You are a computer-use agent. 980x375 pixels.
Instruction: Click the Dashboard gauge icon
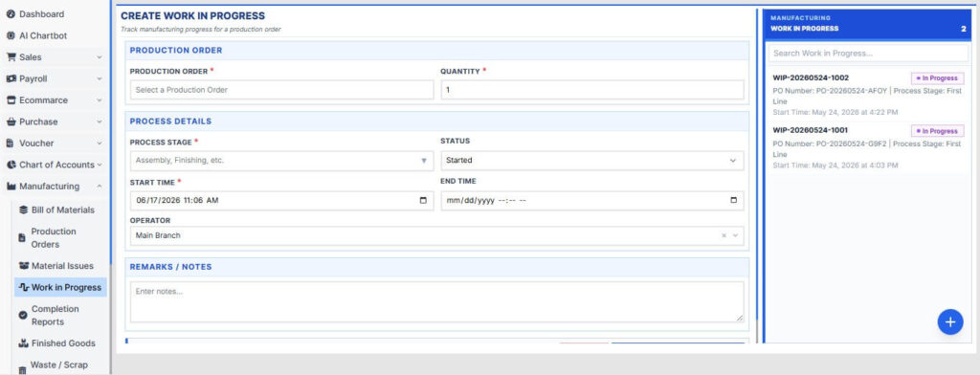[x=11, y=13]
